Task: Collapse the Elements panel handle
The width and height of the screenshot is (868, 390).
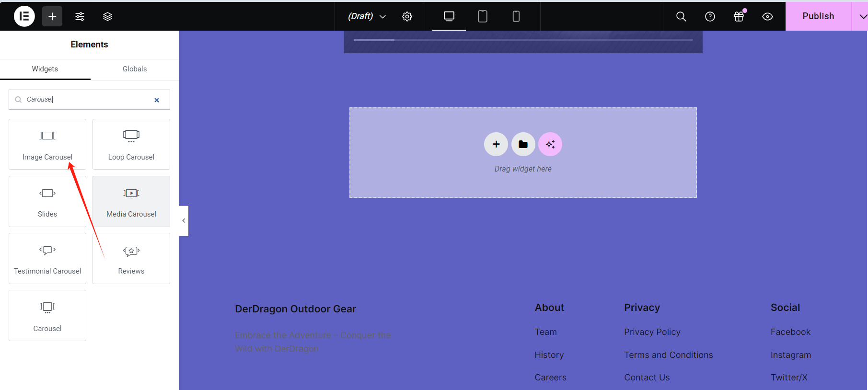Action: (x=184, y=221)
